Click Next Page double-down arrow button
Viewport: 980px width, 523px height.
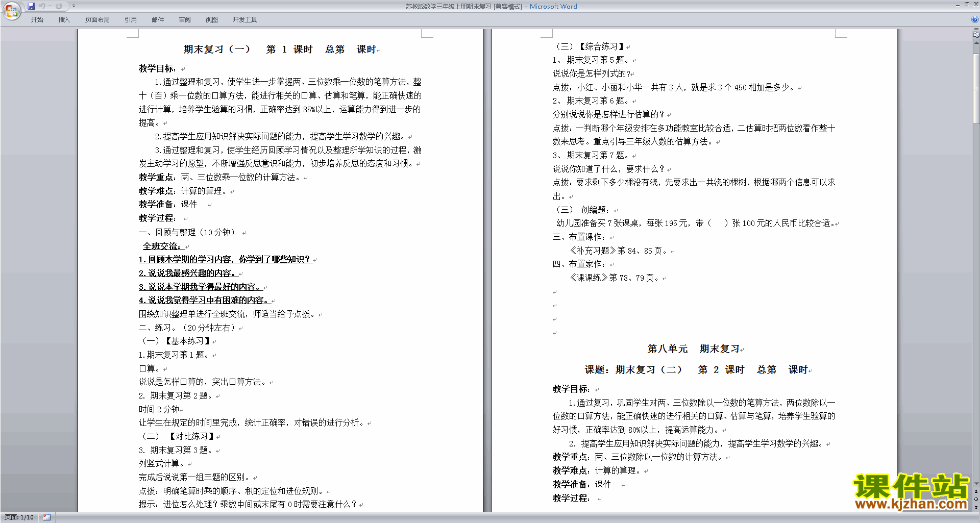976,507
